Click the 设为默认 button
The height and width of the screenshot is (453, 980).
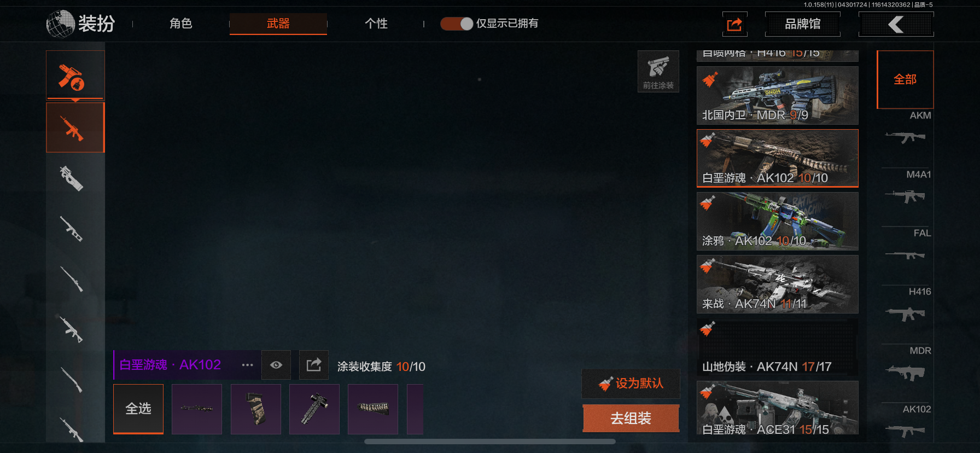(631, 384)
